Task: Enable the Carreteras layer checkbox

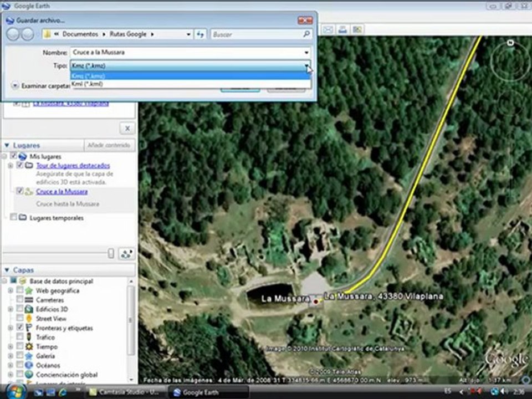Action: click(x=20, y=300)
